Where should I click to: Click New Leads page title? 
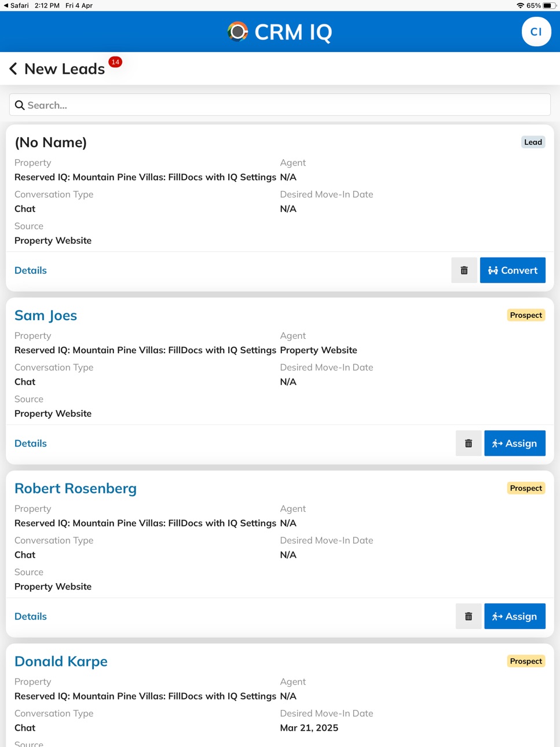tap(64, 69)
